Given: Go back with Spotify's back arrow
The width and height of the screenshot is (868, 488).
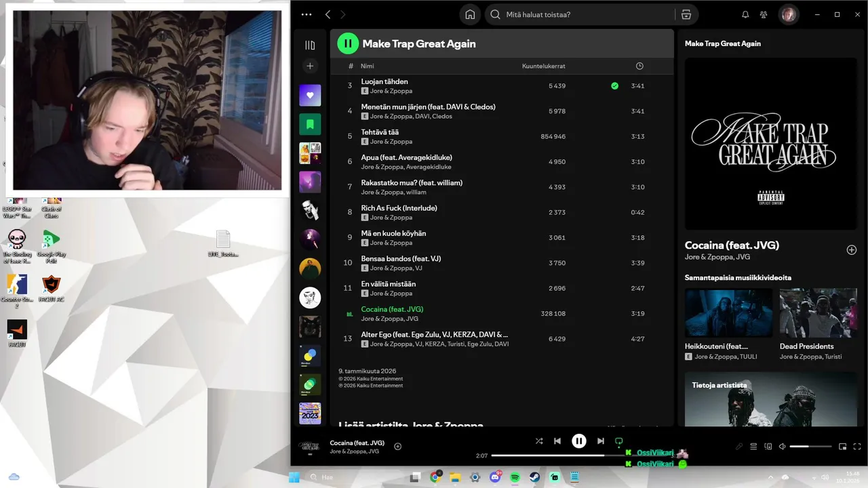Looking at the screenshot, I should tap(328, 14).
